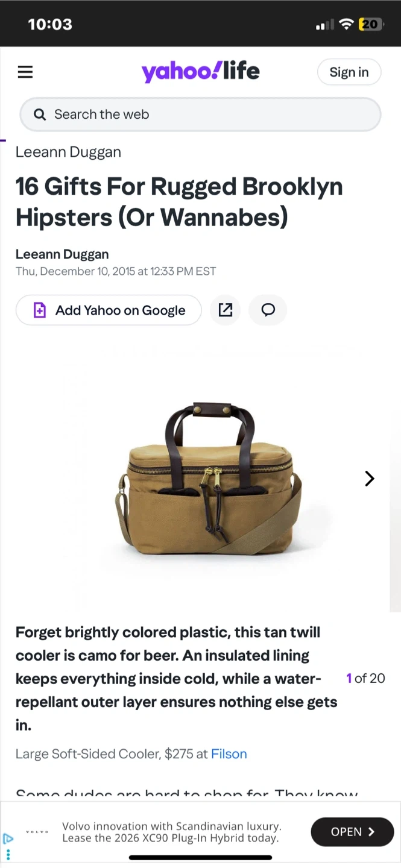The width and height of the screenshot is (401, 868).
Task: Open the comments bubble icon
Action: [x=268, y=310]
